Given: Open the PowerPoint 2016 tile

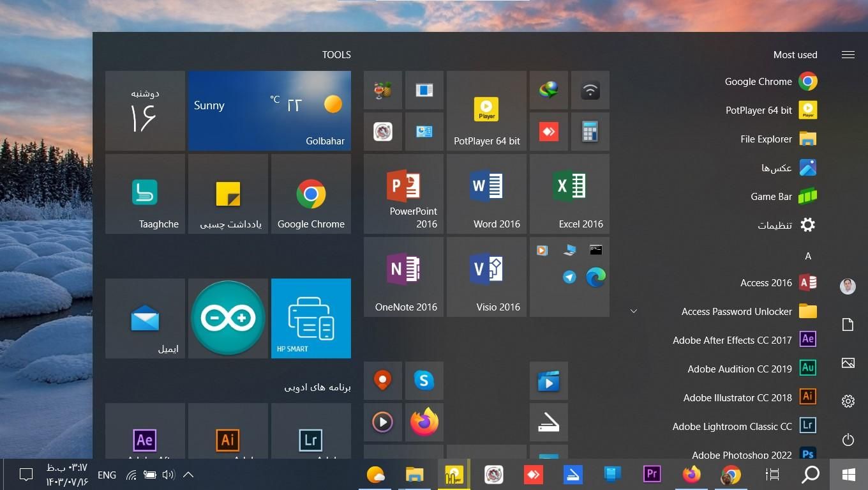Looking at the screenshot, I should point(403,194).
